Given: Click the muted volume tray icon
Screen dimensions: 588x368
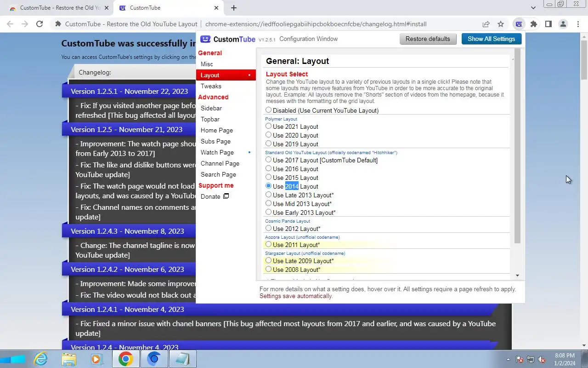Looking at the screenshot, I should coord(542,359).
